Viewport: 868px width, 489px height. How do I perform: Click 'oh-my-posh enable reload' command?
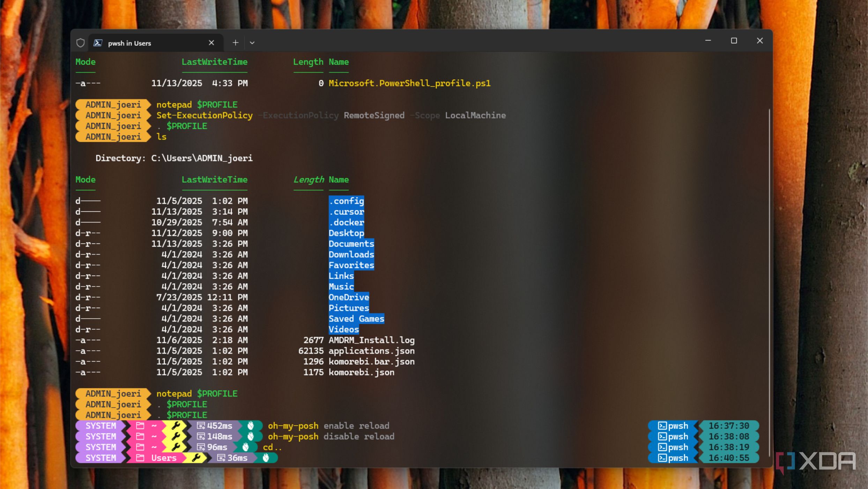328,426
